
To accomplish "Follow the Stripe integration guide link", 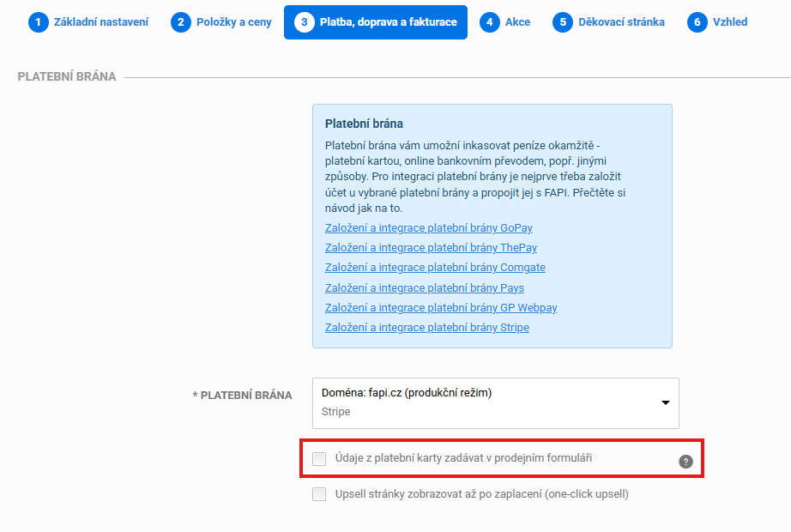I will 426,328.
